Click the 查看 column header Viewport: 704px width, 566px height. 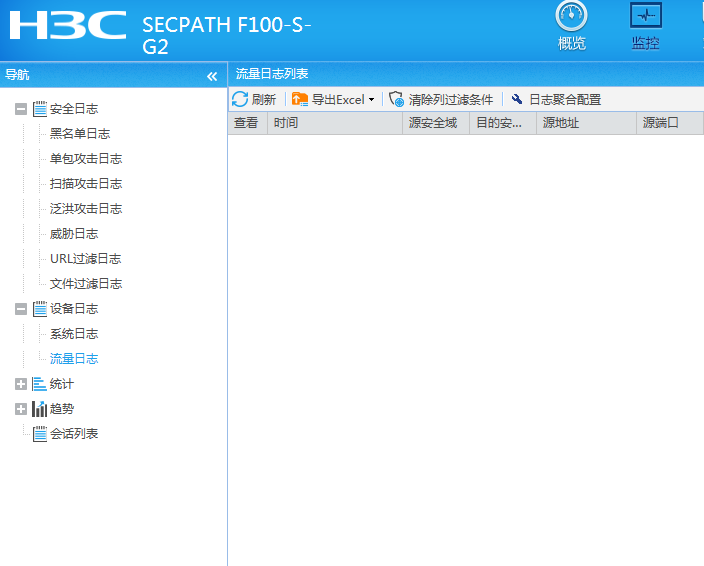[246, 123]
